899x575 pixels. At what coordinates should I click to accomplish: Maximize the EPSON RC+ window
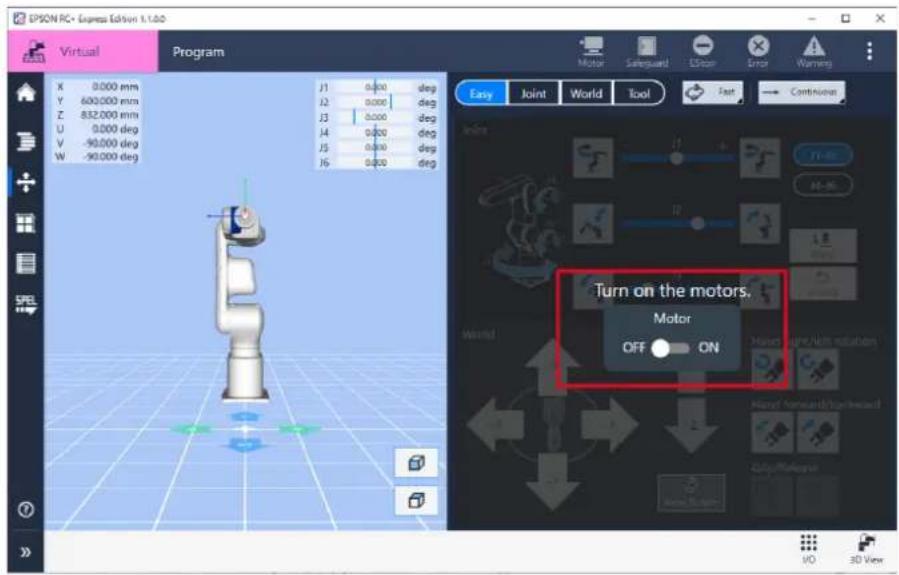pyautogui.click(x=846, y=18)
